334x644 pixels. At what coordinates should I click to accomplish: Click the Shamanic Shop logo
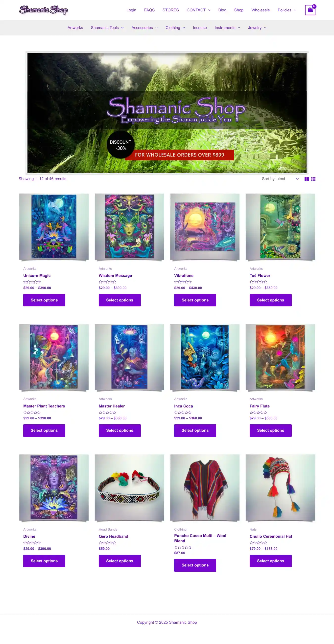pyautogui.click(x=44, y=10)
